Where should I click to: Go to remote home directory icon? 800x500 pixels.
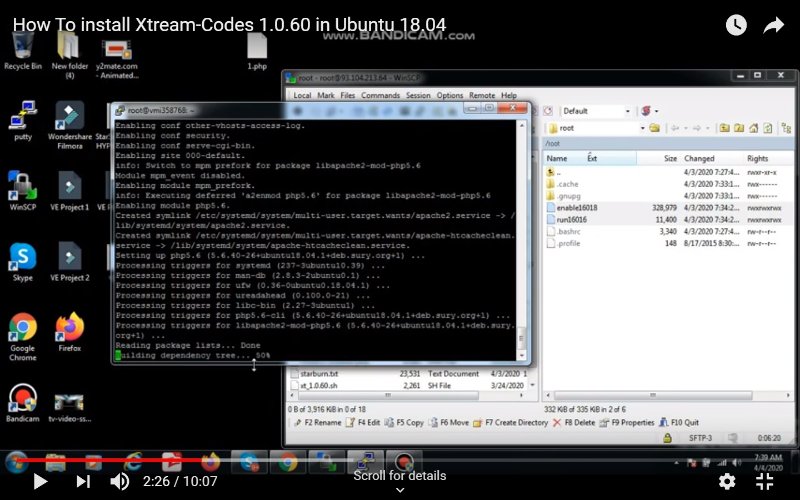click(x=754, y=128)
